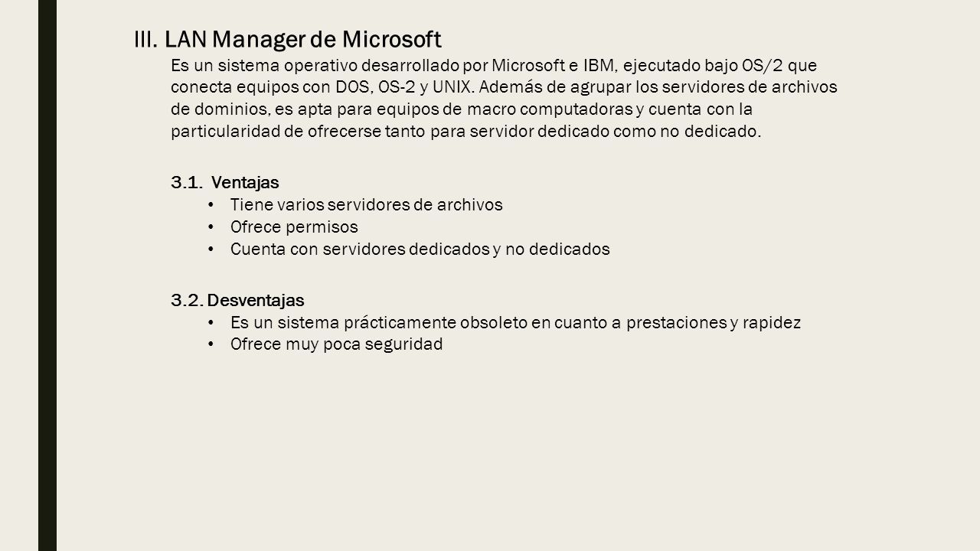
Task: Click the paragraph line starting 'Es un sistema operativo'
Action: (x=494, y=64)
